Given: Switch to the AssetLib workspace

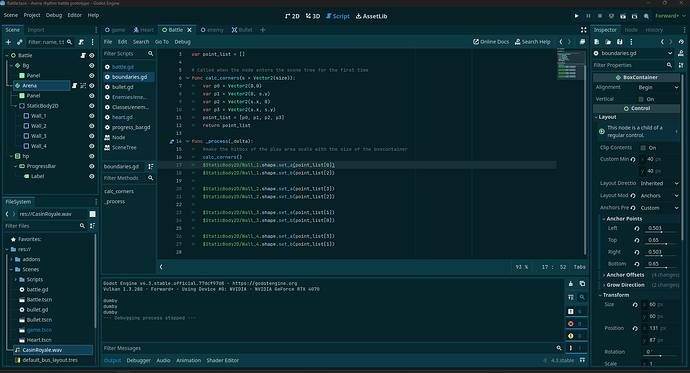Looking at the screenshot, I should [x=371, y=16].
